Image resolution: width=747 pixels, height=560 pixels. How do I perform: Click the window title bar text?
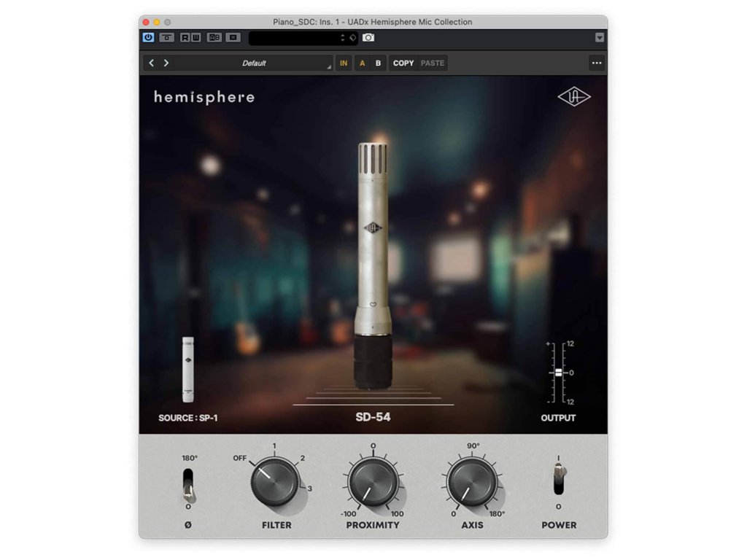click(373, 22)
